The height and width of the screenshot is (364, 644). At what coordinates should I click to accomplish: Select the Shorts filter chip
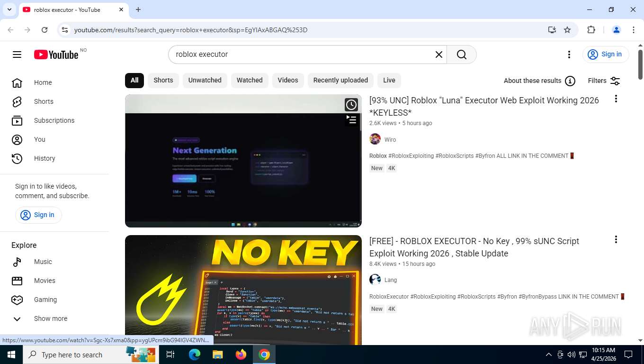click(x=163, y=80)
